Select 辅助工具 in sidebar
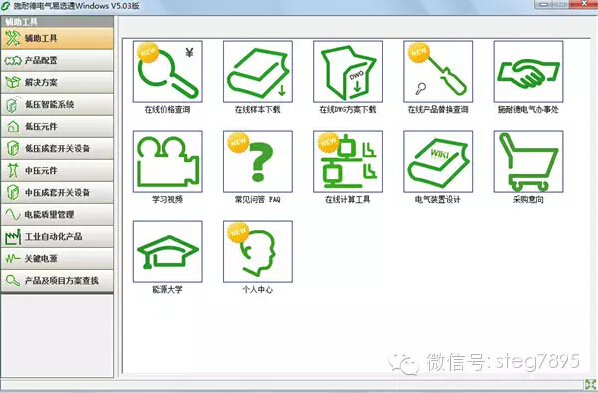This screenshot has height=393, width=598. pyautogui.click(x=57, y=38)
